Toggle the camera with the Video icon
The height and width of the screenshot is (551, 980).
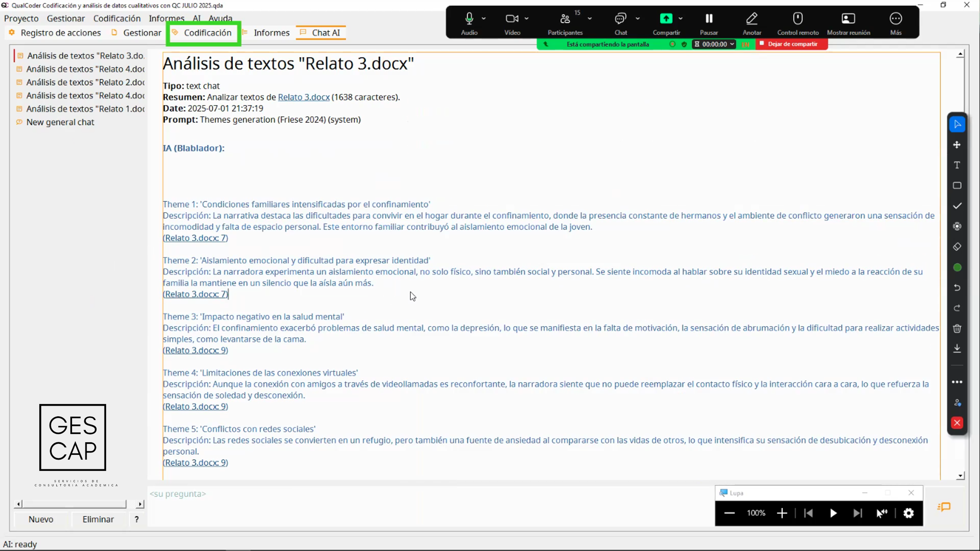512,18
